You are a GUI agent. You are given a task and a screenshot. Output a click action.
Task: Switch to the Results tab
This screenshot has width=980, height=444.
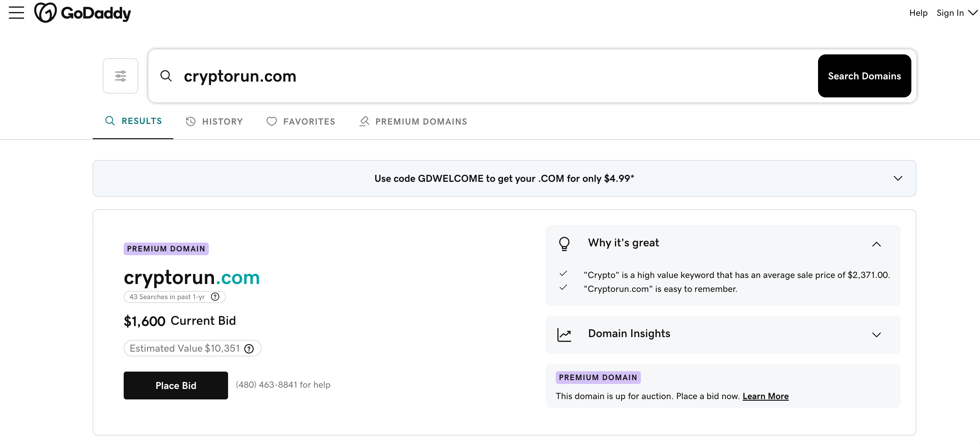tap(133, 121)
